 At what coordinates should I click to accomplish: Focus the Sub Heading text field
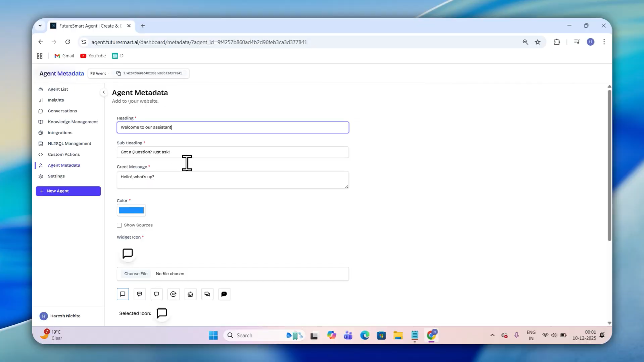(233, 152)
